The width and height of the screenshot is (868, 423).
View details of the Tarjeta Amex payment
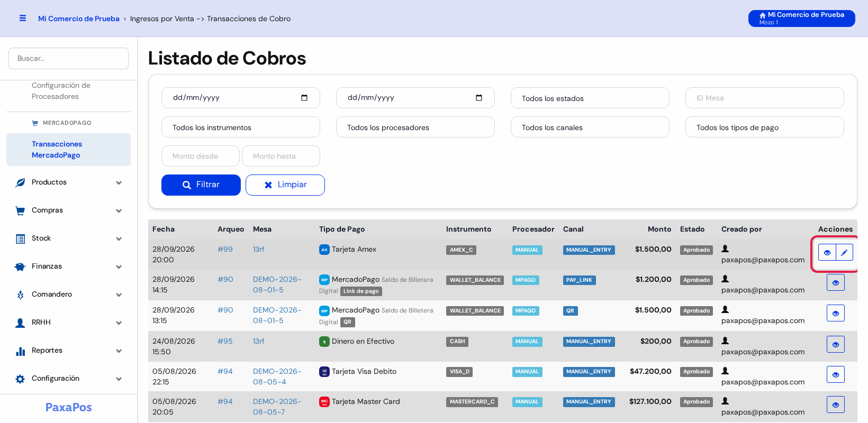(827, 252)
